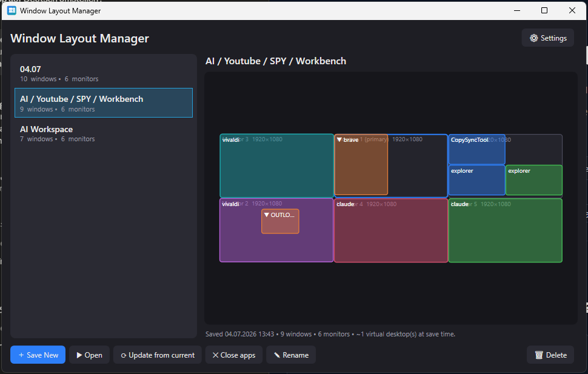Click the blue explorer window preview
The width and height of the screenshot is (588, 374).
point(476,180)
